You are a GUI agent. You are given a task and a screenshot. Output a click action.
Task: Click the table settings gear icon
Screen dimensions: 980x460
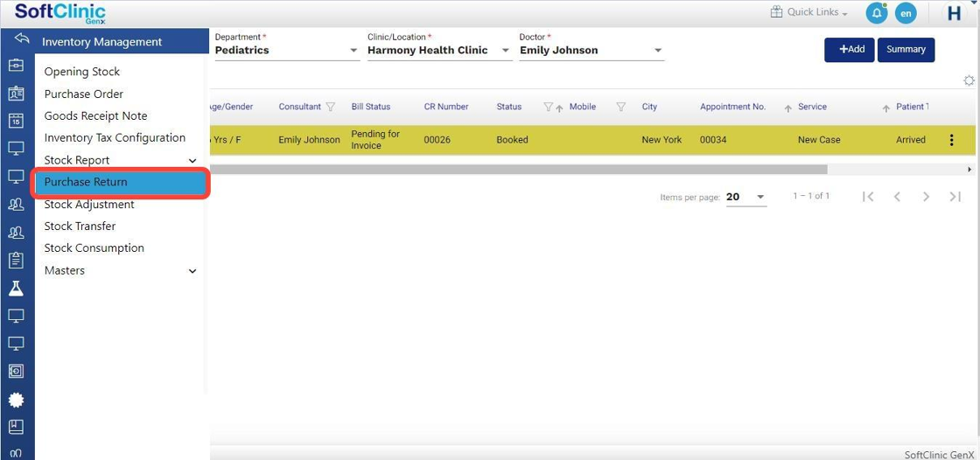pos(969,80)
